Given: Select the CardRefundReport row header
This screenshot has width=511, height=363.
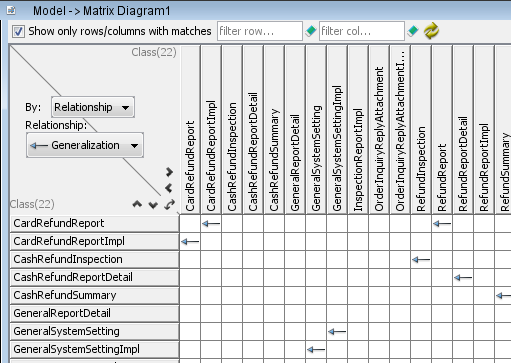Looking at the screenshot, I should tap(95, 223).
